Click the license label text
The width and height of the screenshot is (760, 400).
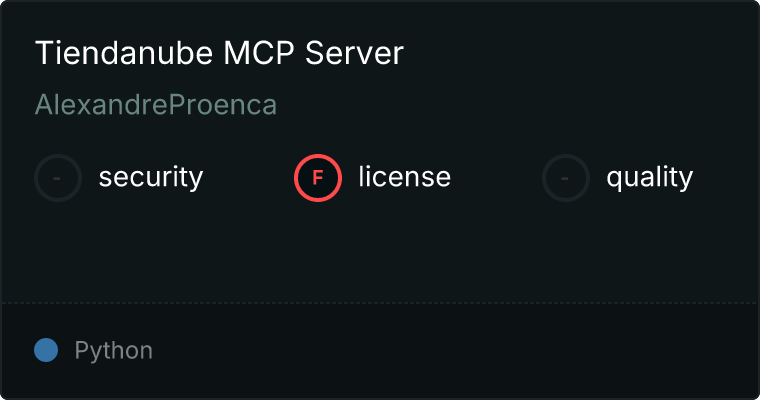(x=404, y=178)
